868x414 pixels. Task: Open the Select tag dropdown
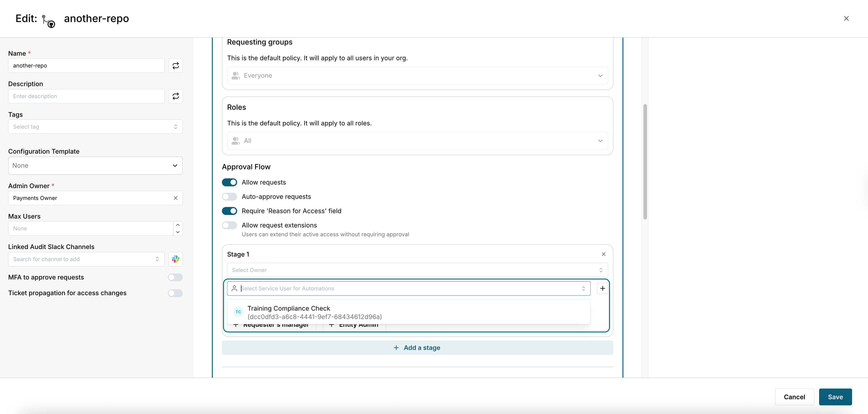(x=95, y=127)
